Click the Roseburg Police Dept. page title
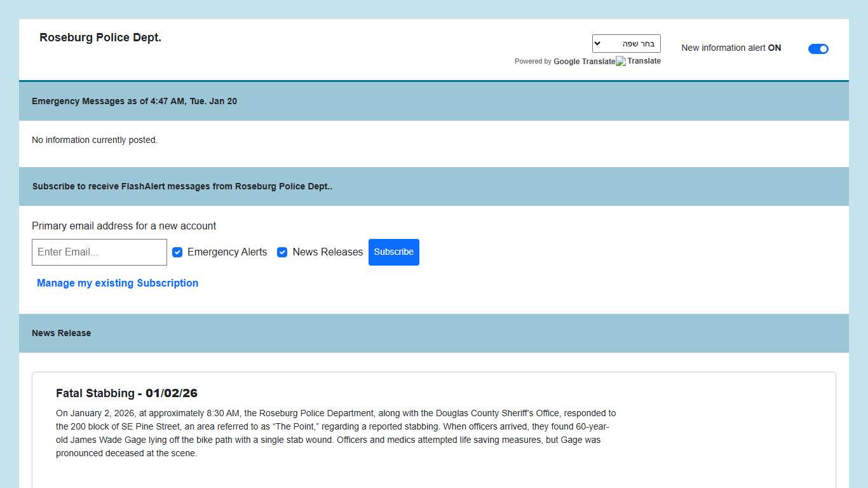 [100, 37]
